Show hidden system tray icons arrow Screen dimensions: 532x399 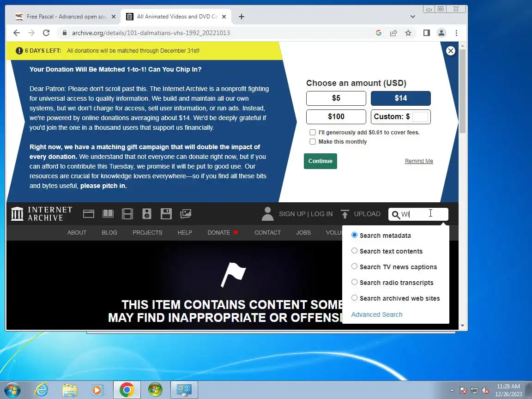click(x=452, y=390)
